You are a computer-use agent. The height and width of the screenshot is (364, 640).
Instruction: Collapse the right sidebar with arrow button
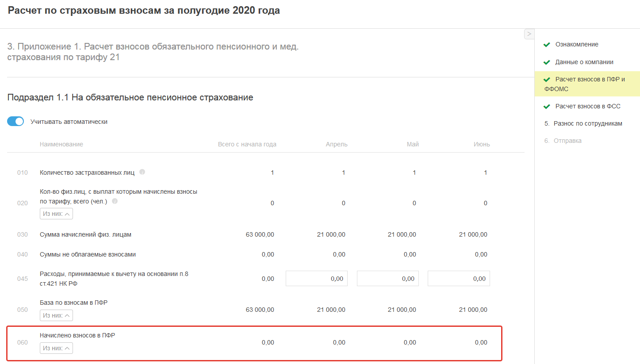click(x=529, y=34)
